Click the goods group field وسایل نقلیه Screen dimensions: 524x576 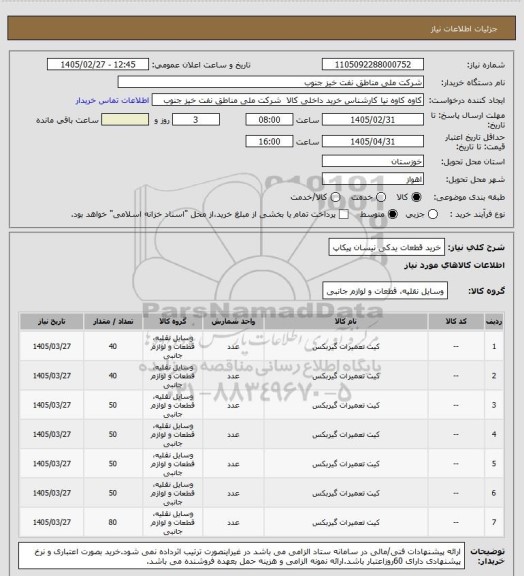click(x=385, y=291)
